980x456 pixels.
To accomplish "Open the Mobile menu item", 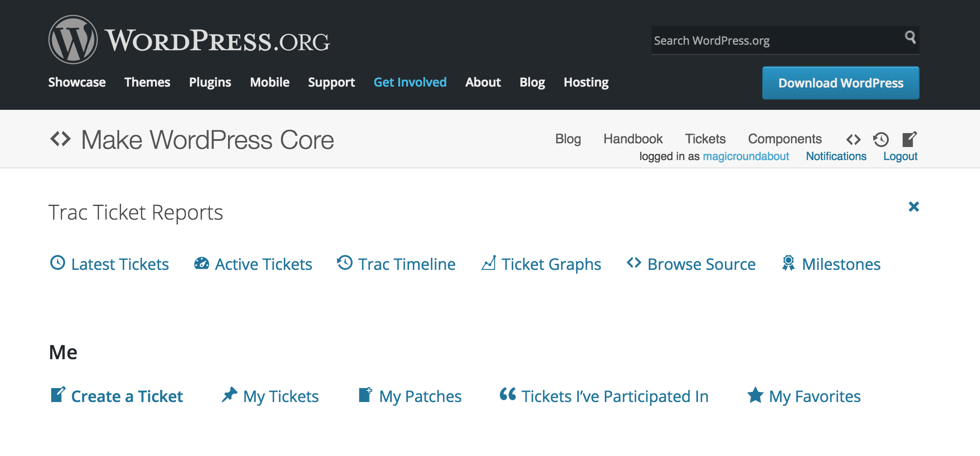I will click(x=269, y=82).
